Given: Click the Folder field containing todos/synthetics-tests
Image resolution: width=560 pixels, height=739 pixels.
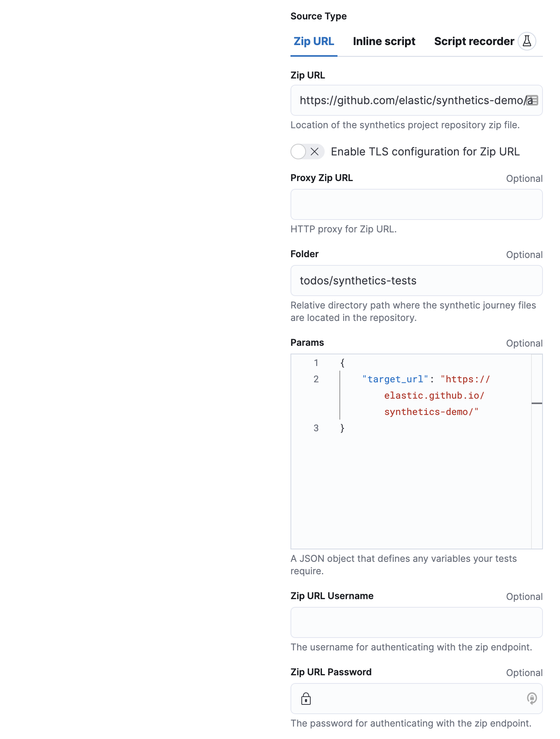Looking at the screenshot, I should point(416,280).
